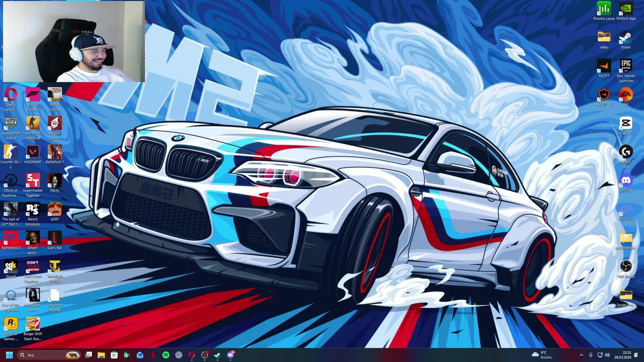The height and width of the screenshot is (362, 644).
Task: Select the Burger Shift Team Rush icon
Action: pos(33,329)
